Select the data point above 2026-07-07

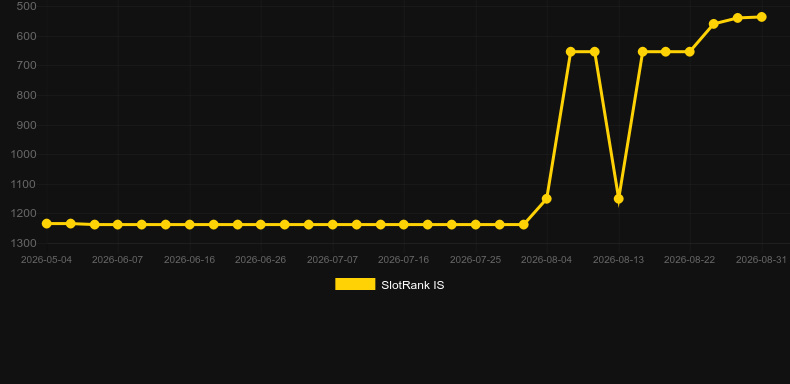pos(333,224)
